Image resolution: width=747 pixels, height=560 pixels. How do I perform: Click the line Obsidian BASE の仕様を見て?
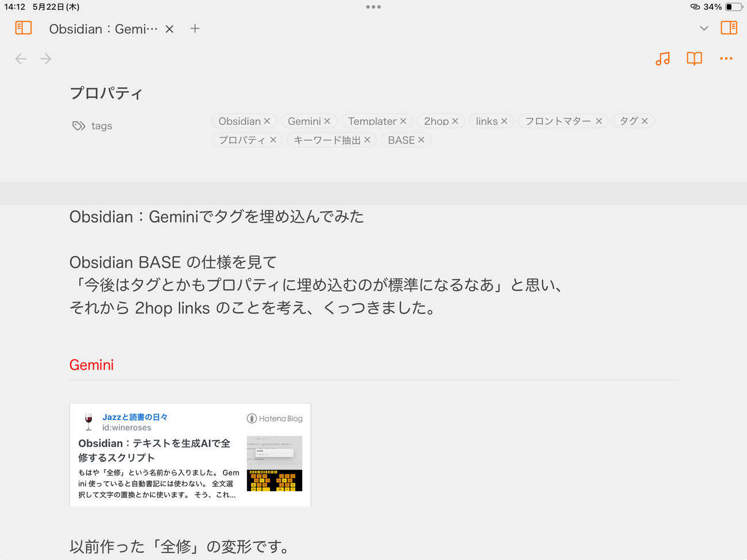(x=173, y=262)
